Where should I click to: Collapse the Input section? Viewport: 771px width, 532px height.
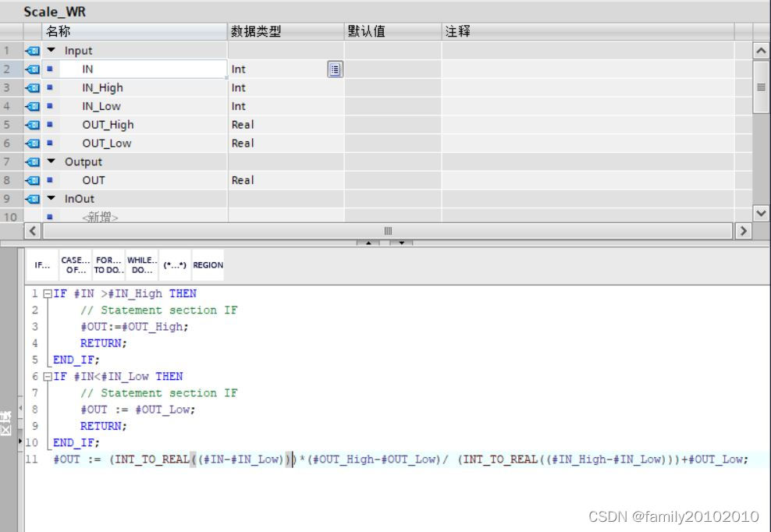[50, 50]
